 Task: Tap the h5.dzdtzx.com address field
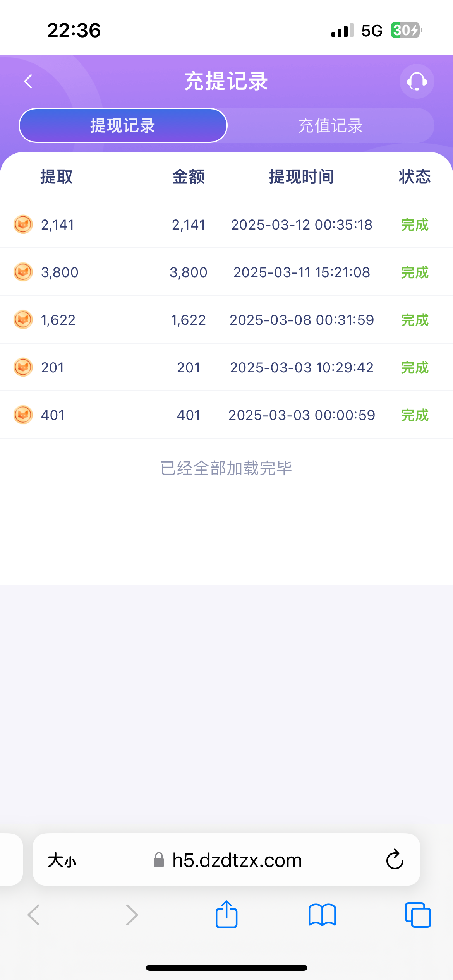click(x=237, y=860)
